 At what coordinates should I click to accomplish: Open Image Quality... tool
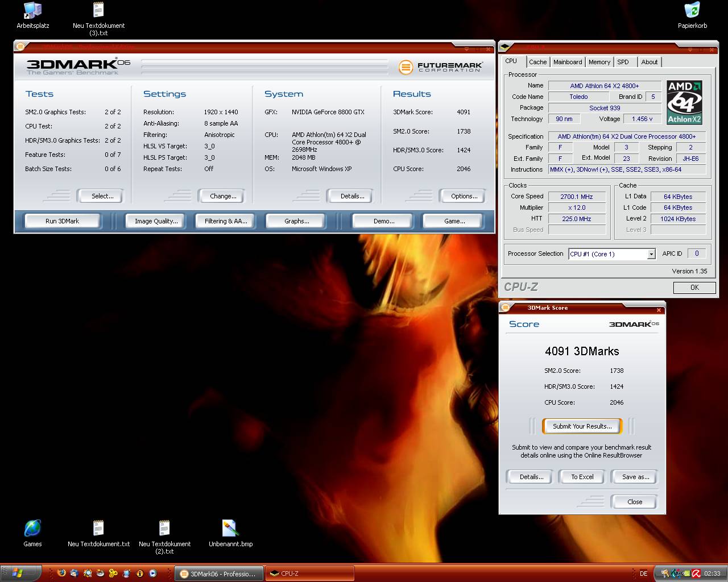point(156,221)
